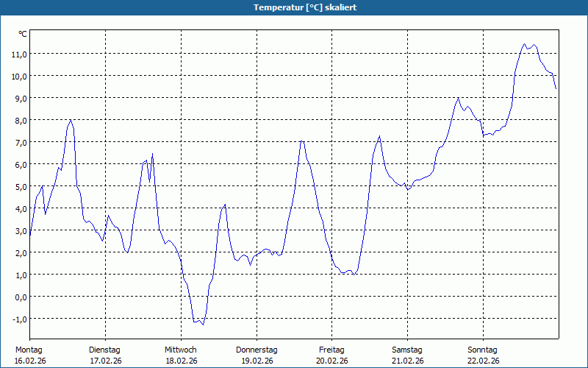Viewport: 588px width, 368px height.
Task: Click the Sunday peak above 11°C
Action: coord(525,44)
